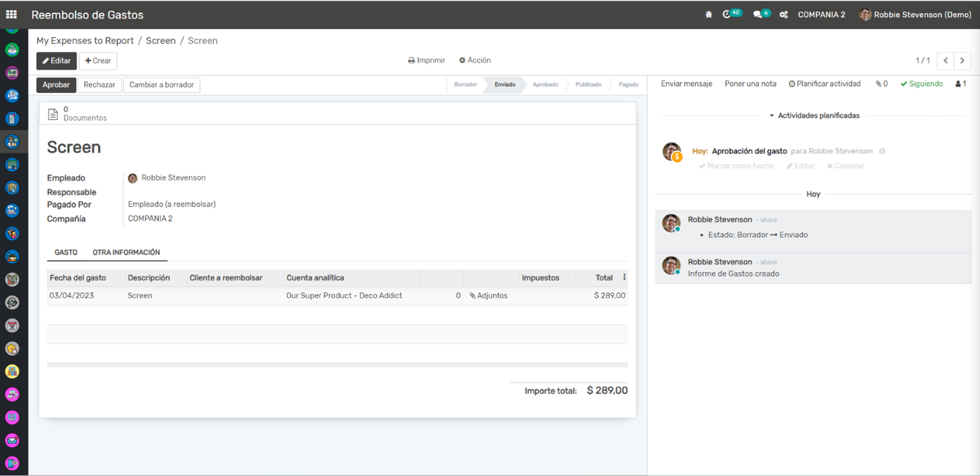Screen dimensions: 980x476
Task: Open conversations chat icon with badge 6
Action: point(758,15)
